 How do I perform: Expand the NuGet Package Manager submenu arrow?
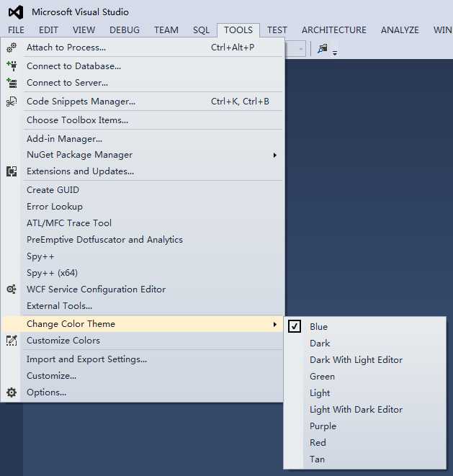point(274,155)
